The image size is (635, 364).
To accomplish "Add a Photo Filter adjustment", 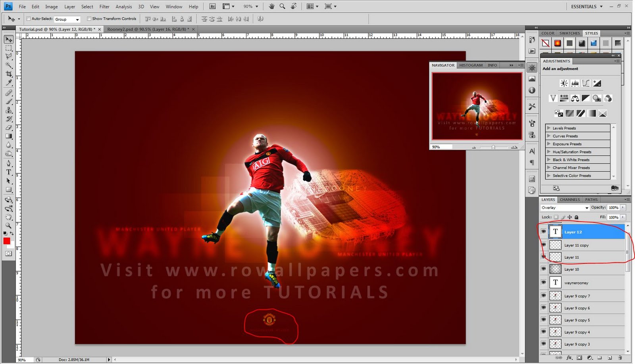I will coord(597,98).
